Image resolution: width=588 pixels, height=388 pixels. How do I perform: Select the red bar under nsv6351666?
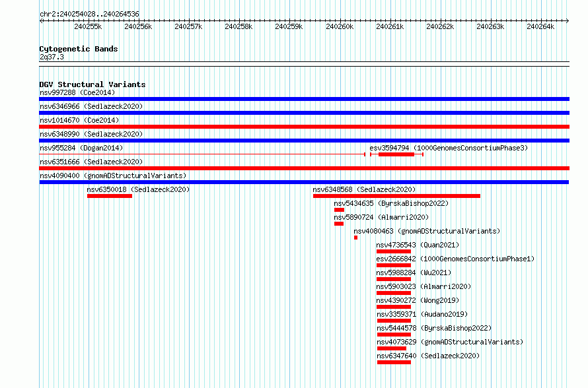click(x=304, y=168)
